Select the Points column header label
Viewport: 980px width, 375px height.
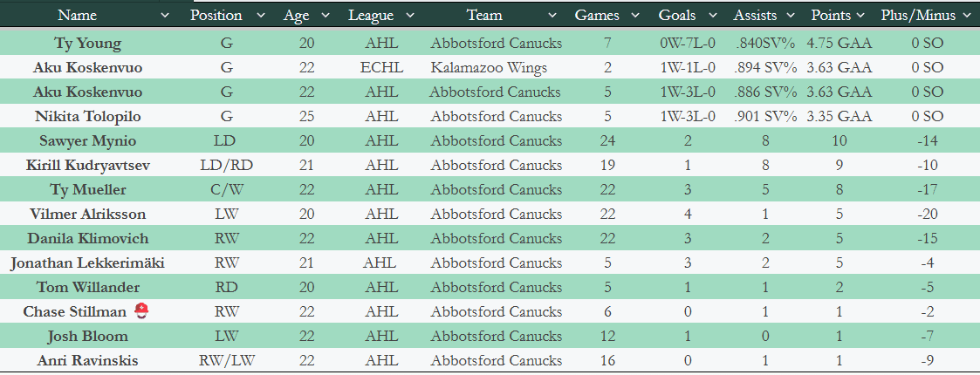(x=831, y=16)
